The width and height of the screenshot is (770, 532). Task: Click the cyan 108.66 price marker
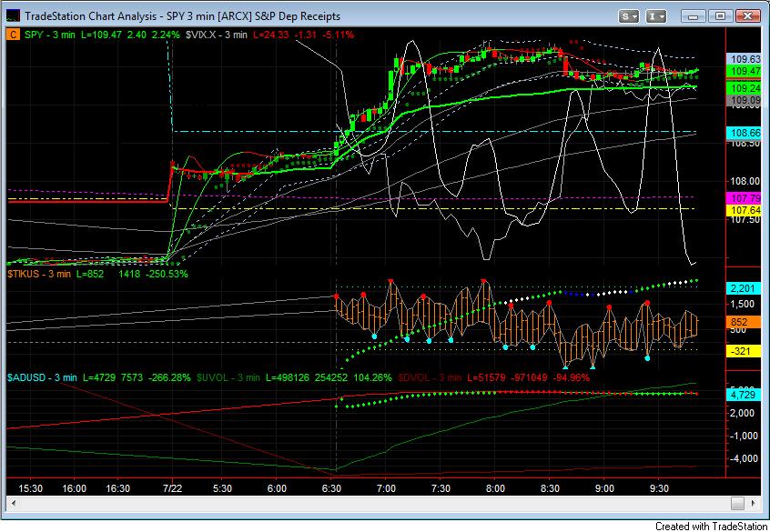coord(745,133)
